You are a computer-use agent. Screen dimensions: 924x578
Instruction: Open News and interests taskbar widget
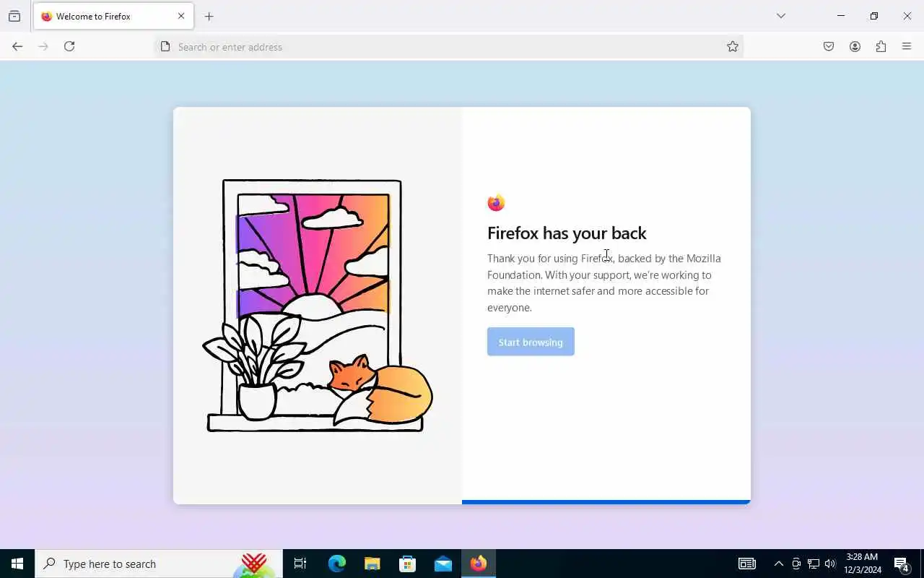point(747,564)
